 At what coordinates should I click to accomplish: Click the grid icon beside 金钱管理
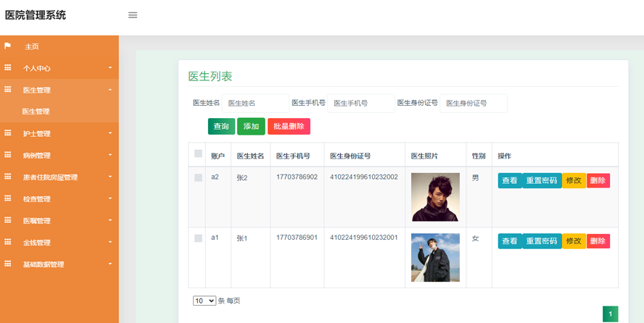8,242
